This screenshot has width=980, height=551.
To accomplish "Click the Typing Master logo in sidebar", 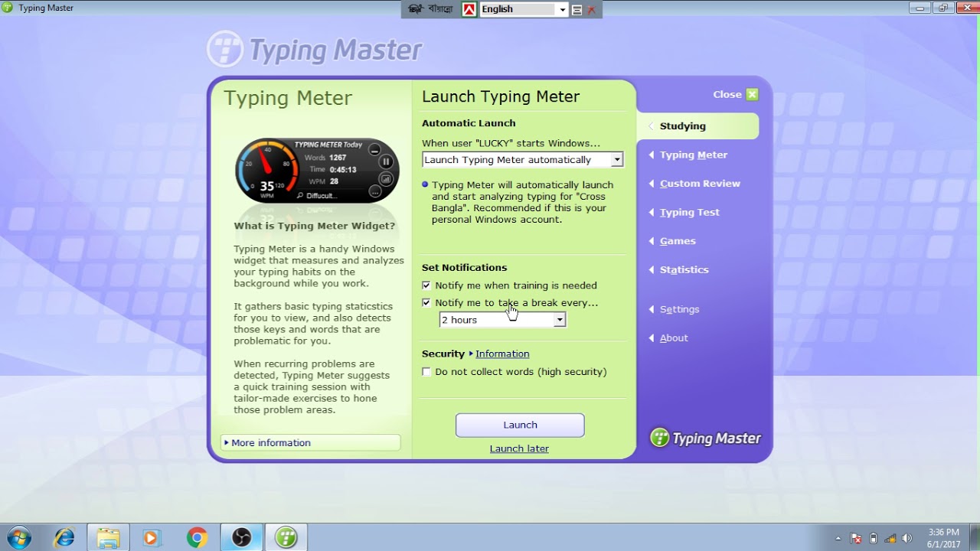I will coord(705,439).
